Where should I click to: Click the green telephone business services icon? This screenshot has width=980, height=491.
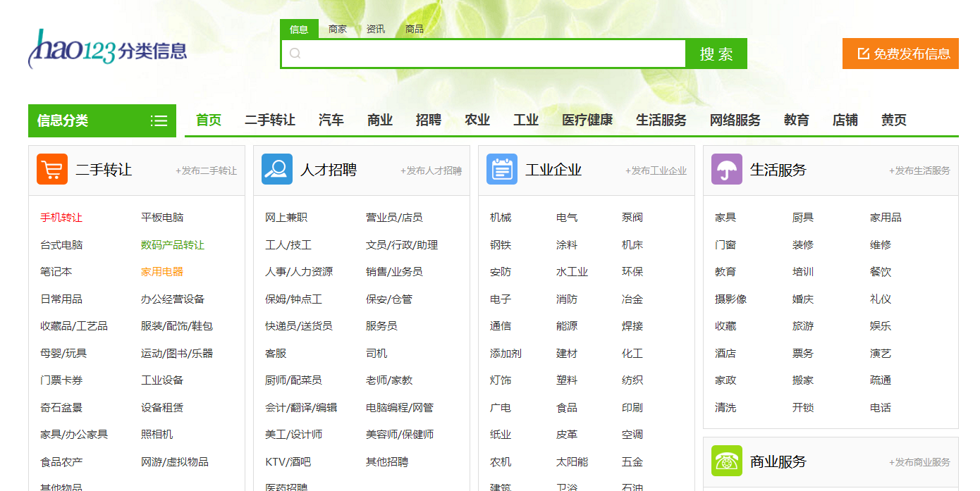tap(727, 461)
